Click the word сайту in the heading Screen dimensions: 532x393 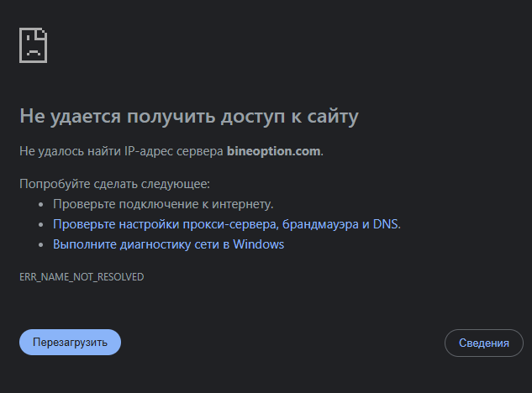point(332,117)
